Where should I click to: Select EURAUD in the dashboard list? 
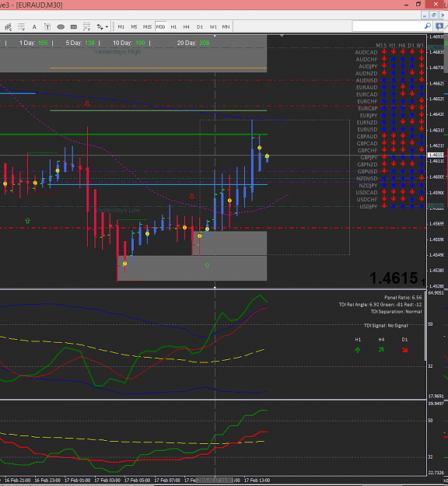pos(367,87)
